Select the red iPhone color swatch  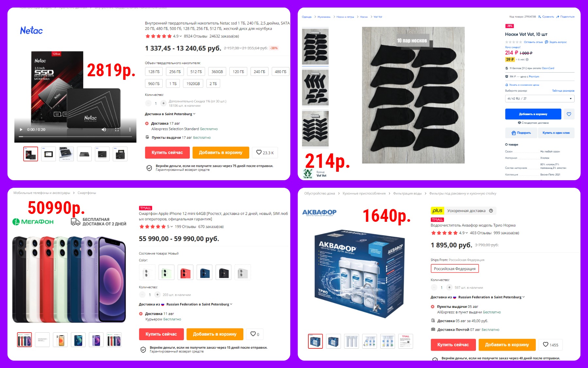pos(185,272)
